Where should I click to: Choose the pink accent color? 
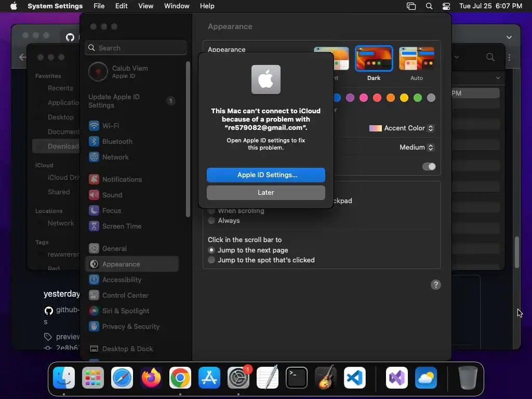364,98
